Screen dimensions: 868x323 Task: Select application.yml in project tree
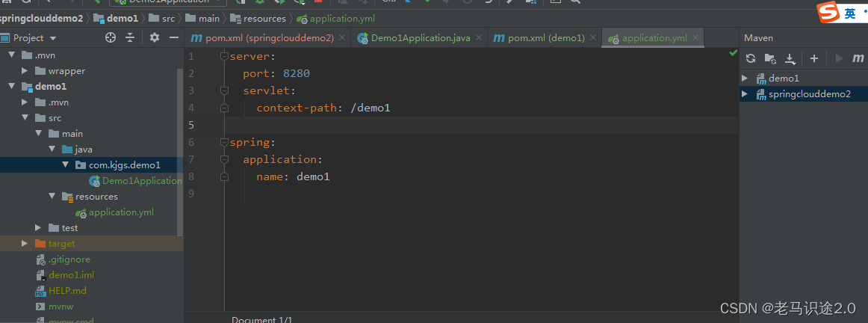115,212
